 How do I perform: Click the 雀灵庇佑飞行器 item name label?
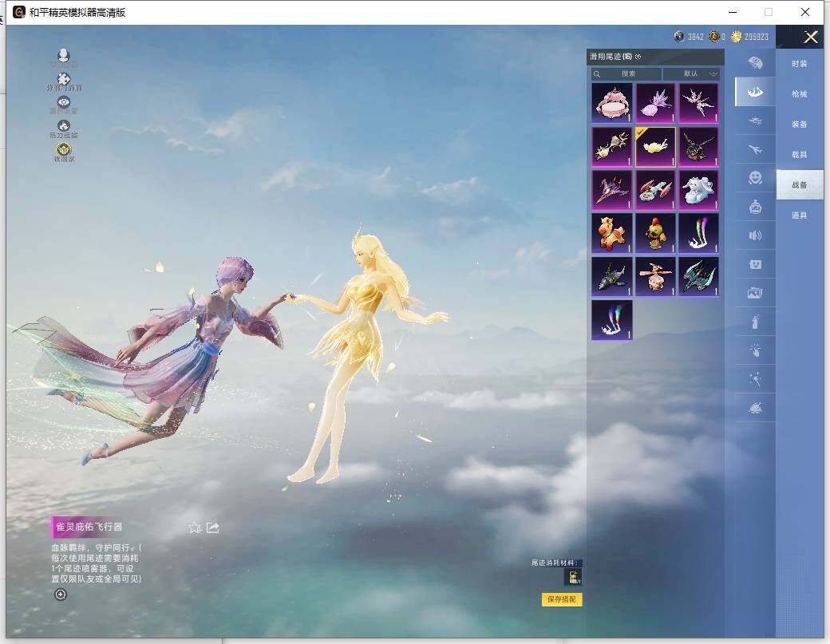tap(89, 527)
